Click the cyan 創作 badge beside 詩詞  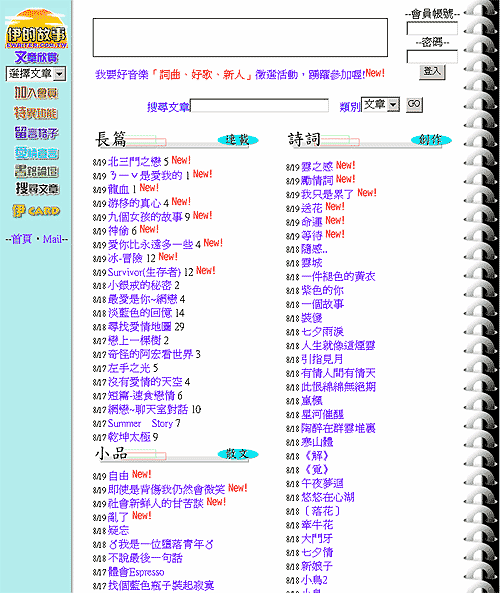click(431, 140)
